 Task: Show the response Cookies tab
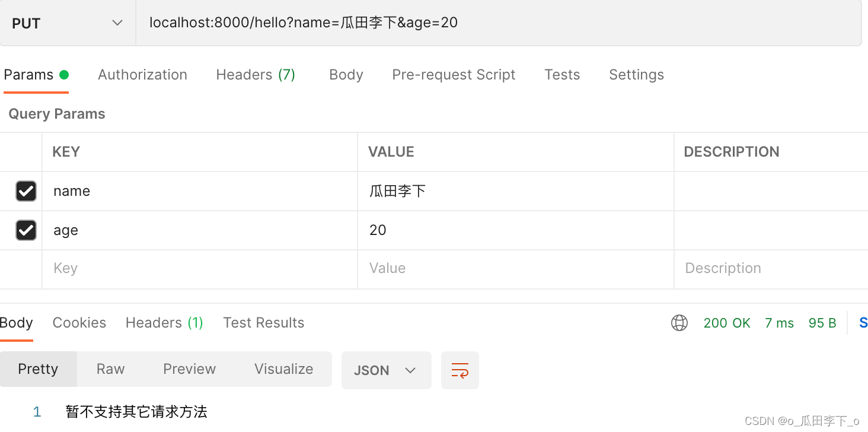pos(79,323)
